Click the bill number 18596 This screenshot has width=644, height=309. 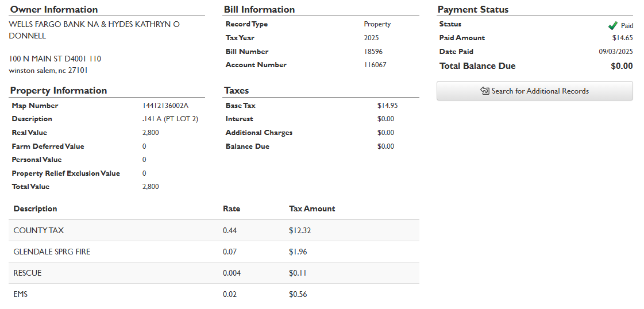(x=373, y=52)
